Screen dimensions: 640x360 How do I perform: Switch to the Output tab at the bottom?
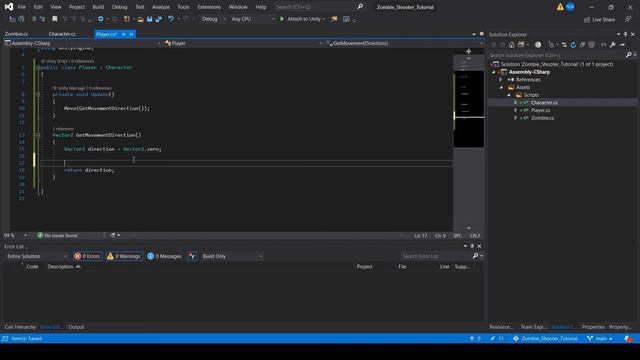76,327
